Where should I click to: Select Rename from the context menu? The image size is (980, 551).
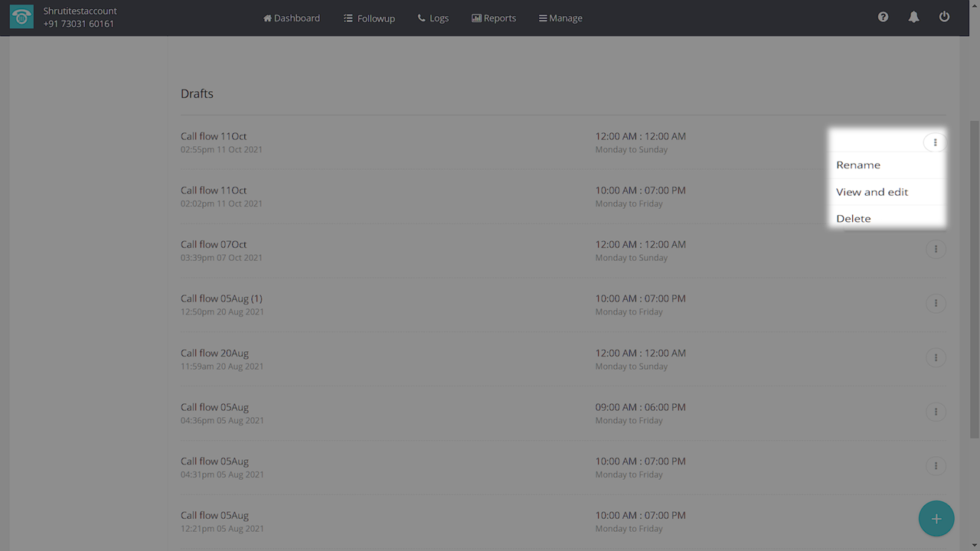858,165
